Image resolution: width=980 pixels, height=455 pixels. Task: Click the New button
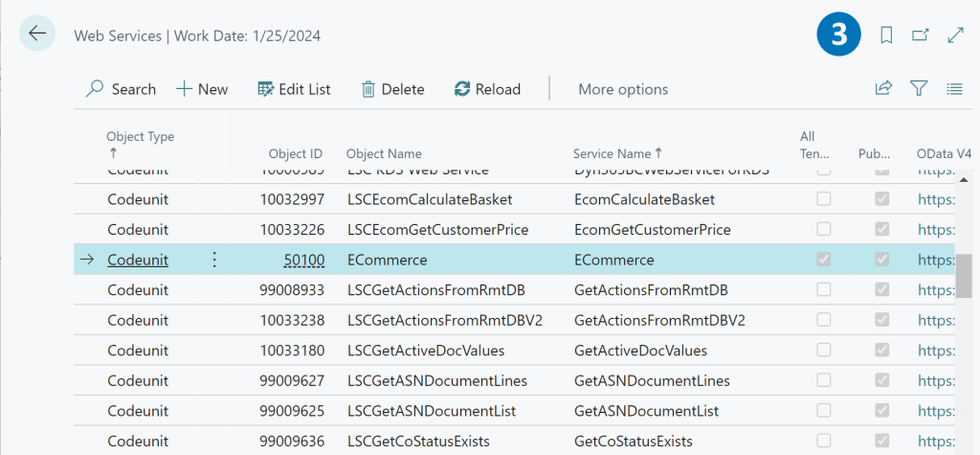tap(202, 89)
